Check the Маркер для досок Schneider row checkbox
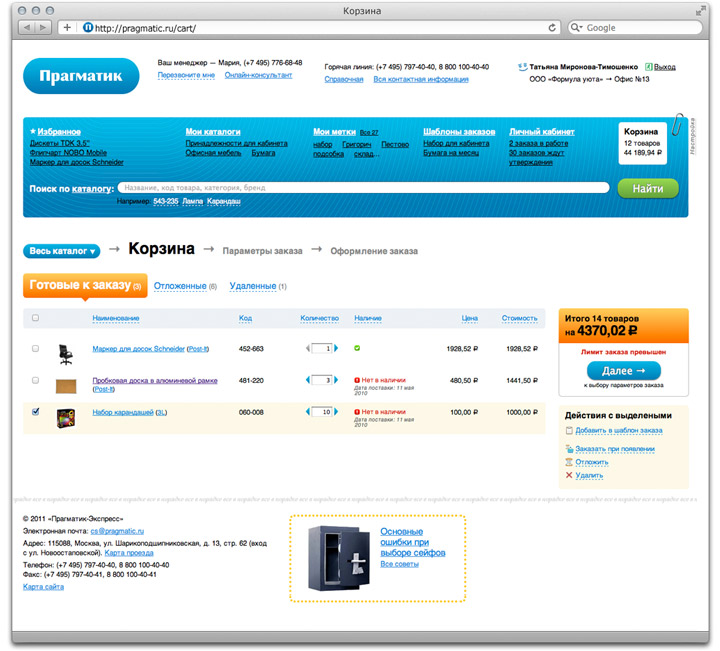720x651 pixels. coord(36,349)
